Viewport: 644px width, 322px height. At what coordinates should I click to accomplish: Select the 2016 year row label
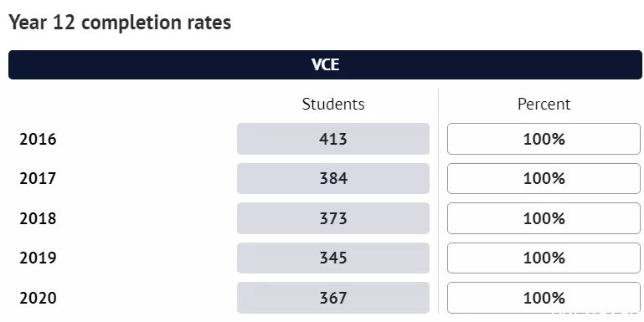[x=38, y=140]
